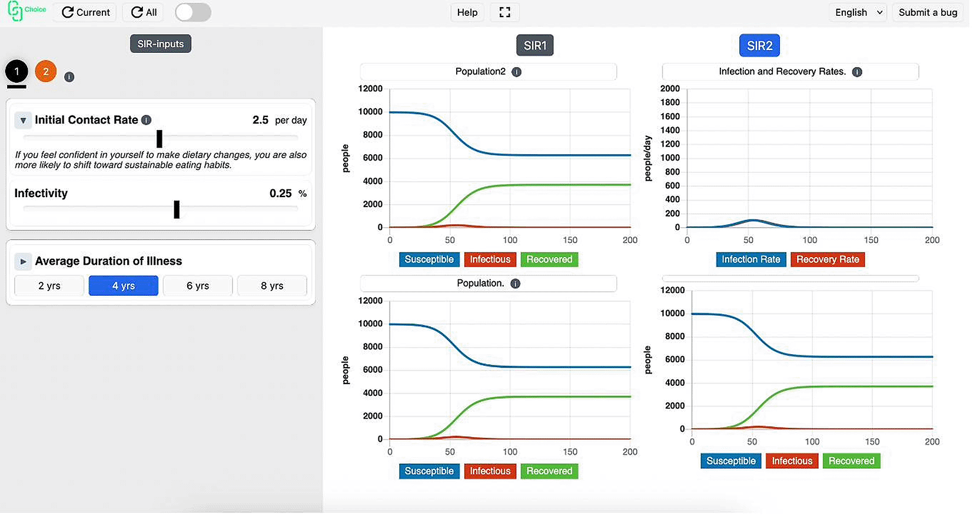Viewport: 980px width, 520px height.
Task: Enter fullscreen mode using the expand icon
Action: point(504,12)
